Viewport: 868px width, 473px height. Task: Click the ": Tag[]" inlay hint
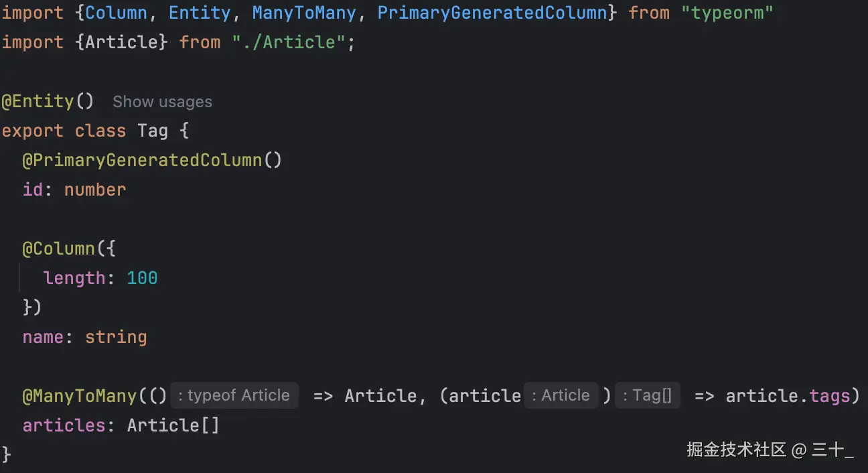pyautogui.click(x=647, y=395)
